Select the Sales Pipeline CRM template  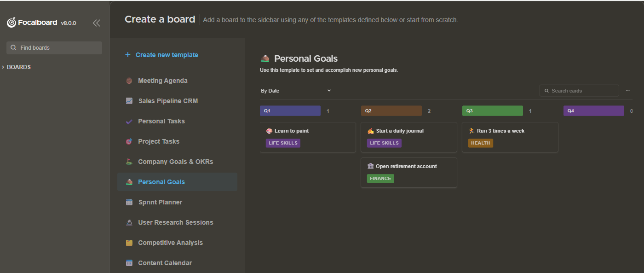pos(168,101)
